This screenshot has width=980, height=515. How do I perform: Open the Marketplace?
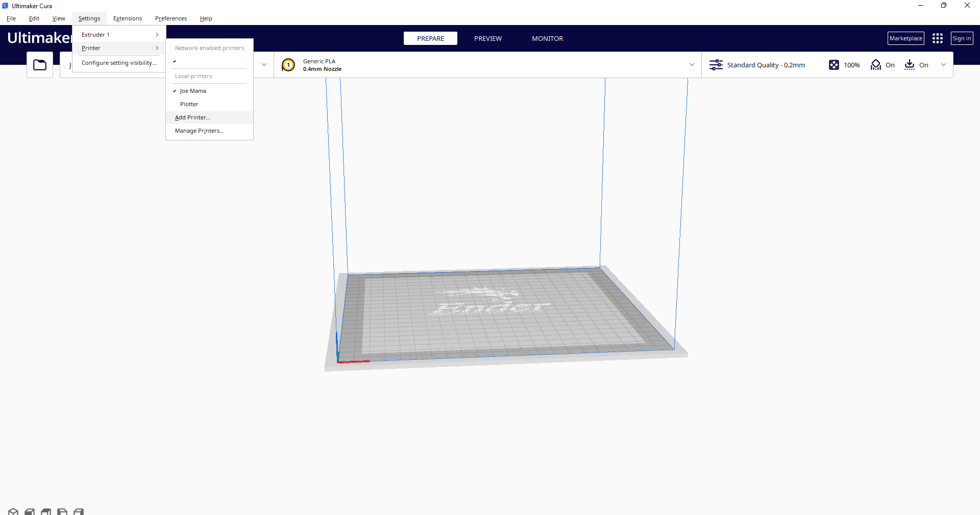pos(906,38)
